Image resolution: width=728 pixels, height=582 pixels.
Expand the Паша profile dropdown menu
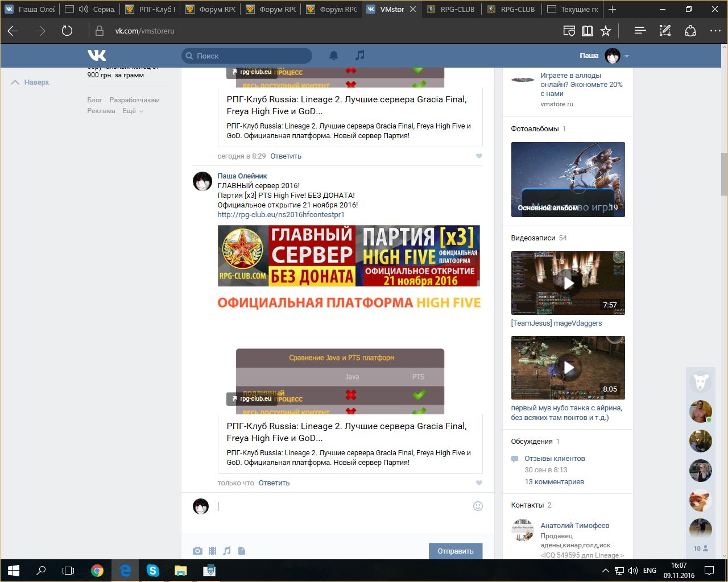[x=627, y=56]
